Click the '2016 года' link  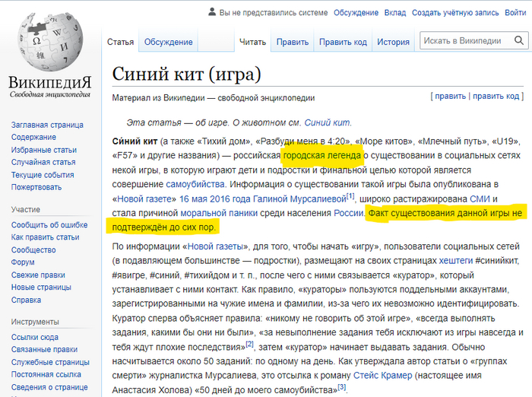[x=230, y=198]
